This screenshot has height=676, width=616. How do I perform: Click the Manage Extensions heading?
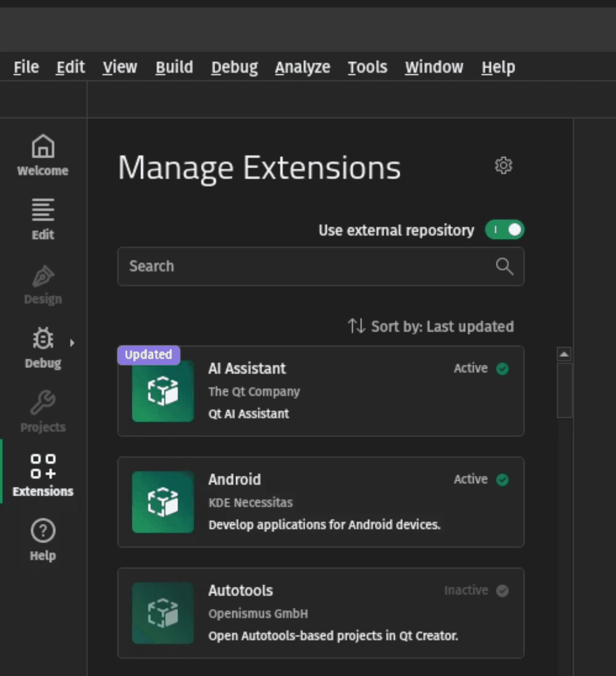click(x=259, y=168)
